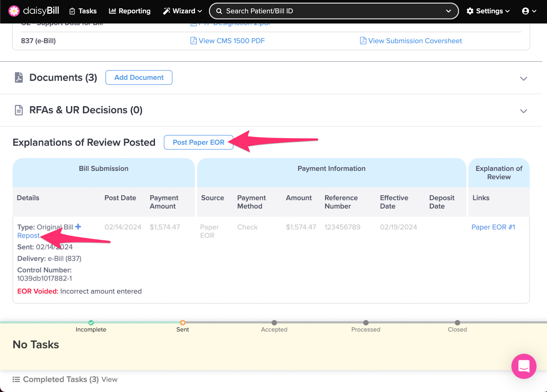The image size is (547, 392).
Task: Open the Wizard menu
Action: pos(182,11)
